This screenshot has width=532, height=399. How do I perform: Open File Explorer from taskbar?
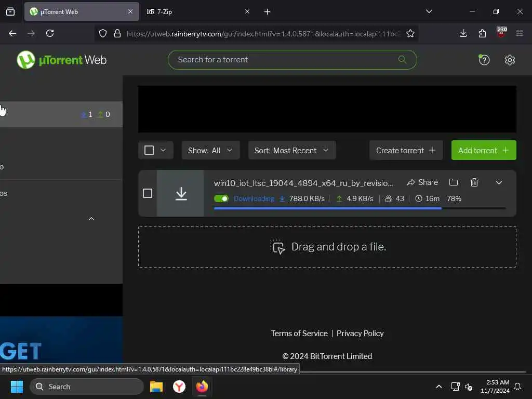click(x=156, y=387)
